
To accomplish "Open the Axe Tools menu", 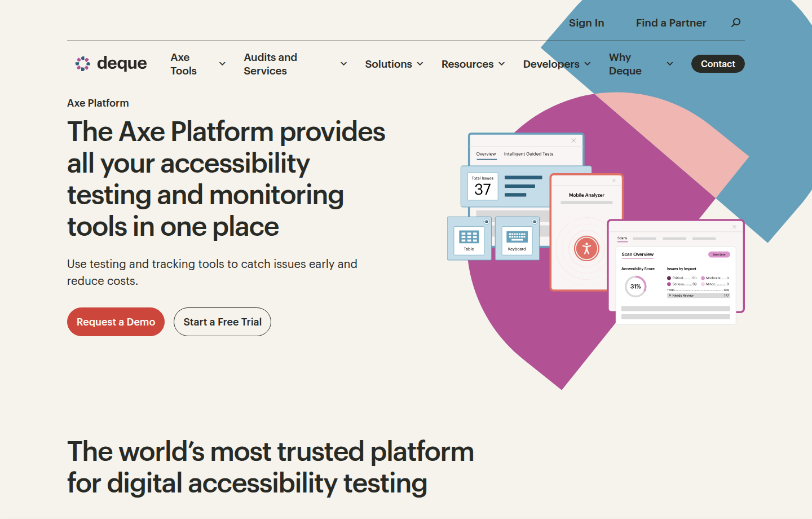I will click(184, 64).
